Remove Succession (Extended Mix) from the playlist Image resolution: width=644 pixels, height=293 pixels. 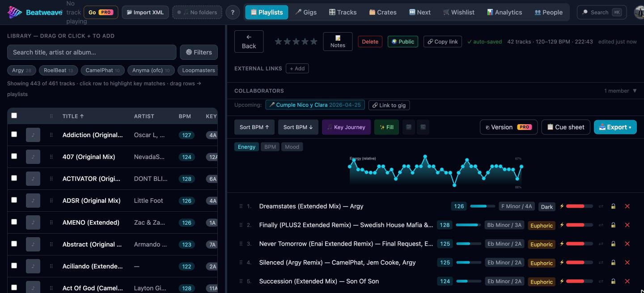pyautogui.click(x=627, y=281)
